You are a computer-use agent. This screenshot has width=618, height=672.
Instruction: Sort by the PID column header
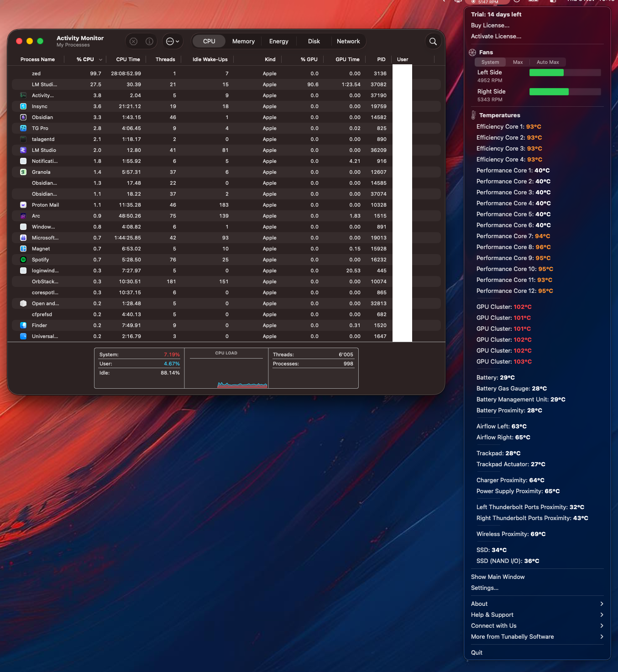[381, 60]
